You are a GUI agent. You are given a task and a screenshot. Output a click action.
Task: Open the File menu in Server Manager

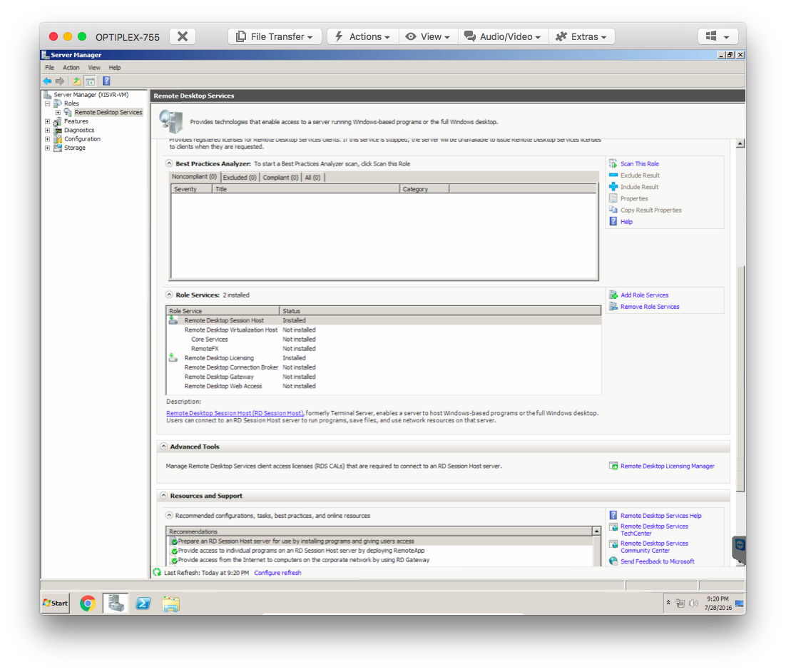[x=50, y=68]
